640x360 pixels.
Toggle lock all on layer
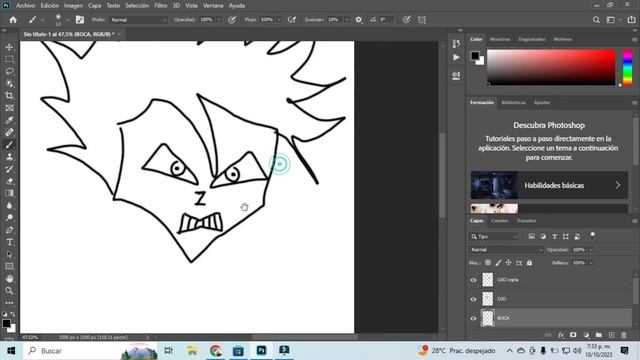529,263
